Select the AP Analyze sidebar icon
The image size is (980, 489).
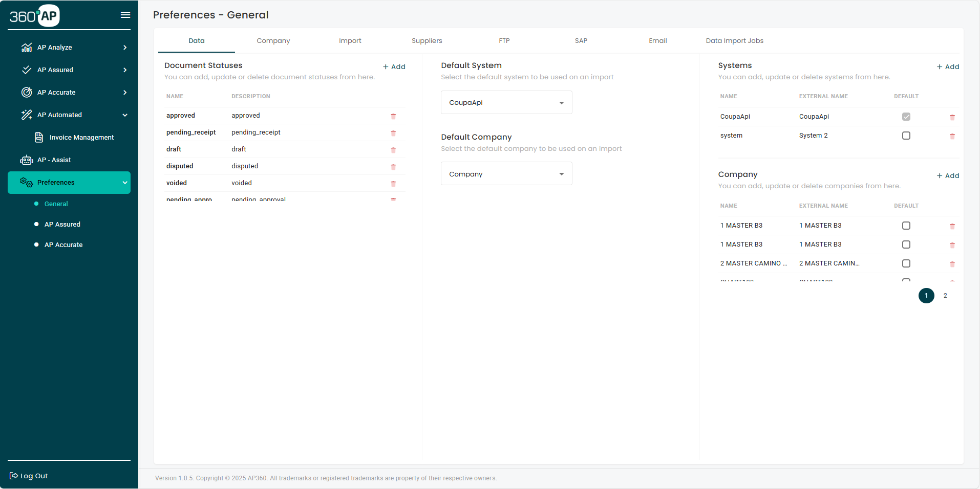[26, 47]
